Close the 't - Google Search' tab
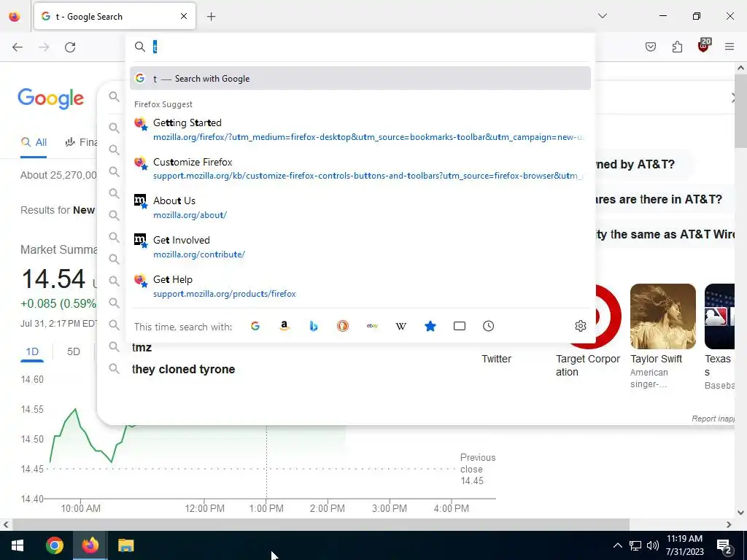The image size is (747, 560). 184,16
